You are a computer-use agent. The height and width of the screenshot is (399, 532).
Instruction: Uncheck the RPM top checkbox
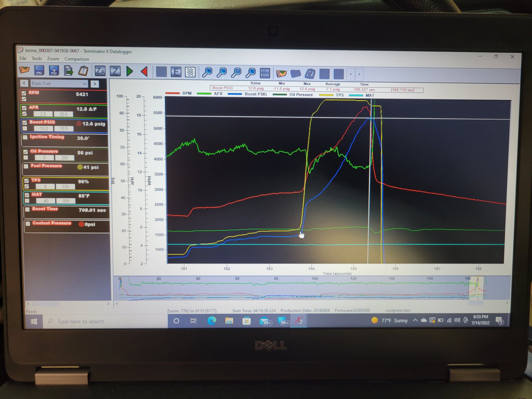(x=24, y=93)
